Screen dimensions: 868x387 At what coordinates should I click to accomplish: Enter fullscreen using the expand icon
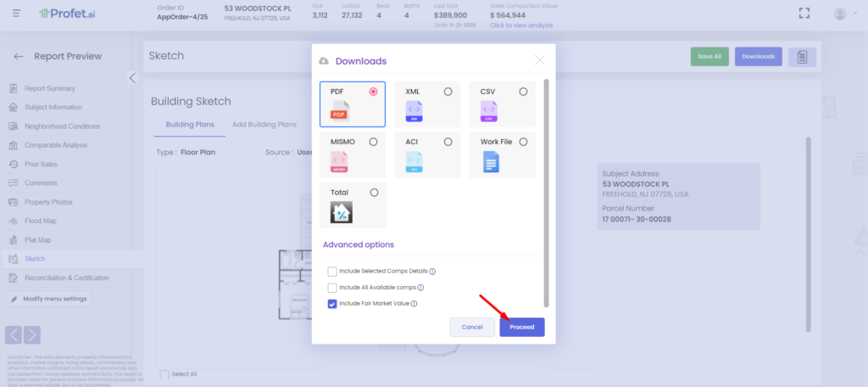click(x=805, y=14)
